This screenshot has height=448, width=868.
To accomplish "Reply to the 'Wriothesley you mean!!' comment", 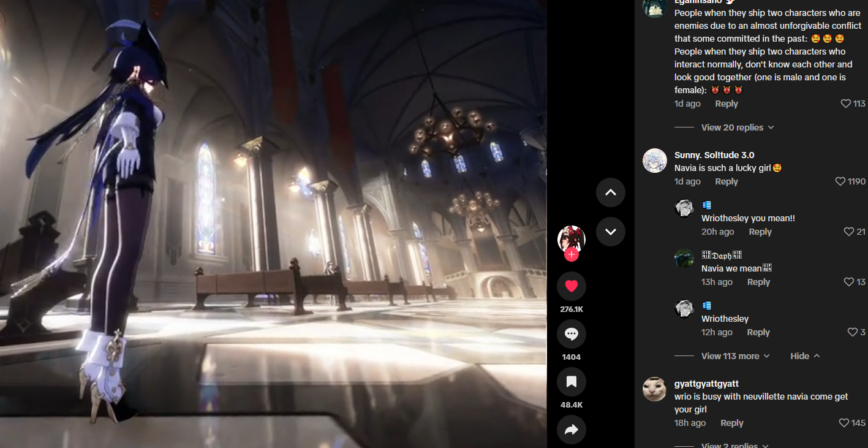I will (760, 232).
